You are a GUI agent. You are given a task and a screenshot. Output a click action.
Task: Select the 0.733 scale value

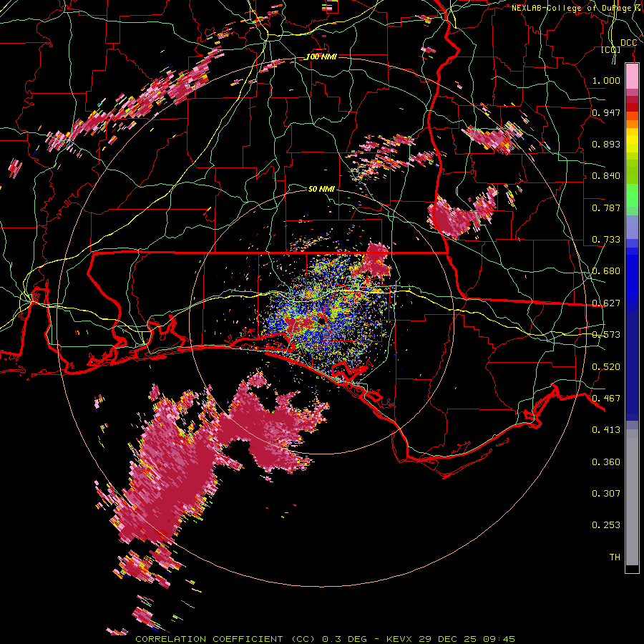pyautogui.click(x=606, y=240)
